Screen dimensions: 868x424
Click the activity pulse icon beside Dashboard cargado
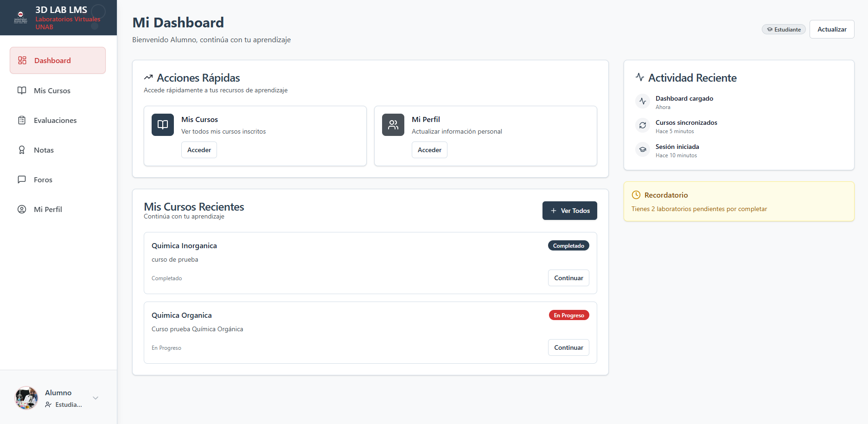tap(643, 101)
